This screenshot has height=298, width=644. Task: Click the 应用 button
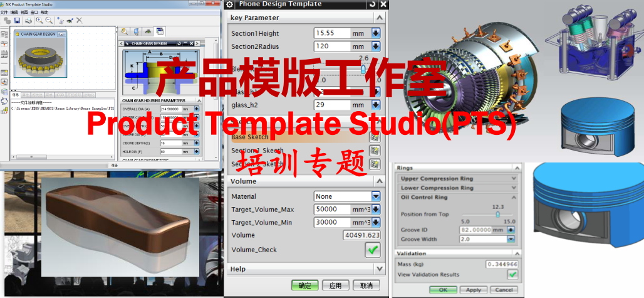336,285
